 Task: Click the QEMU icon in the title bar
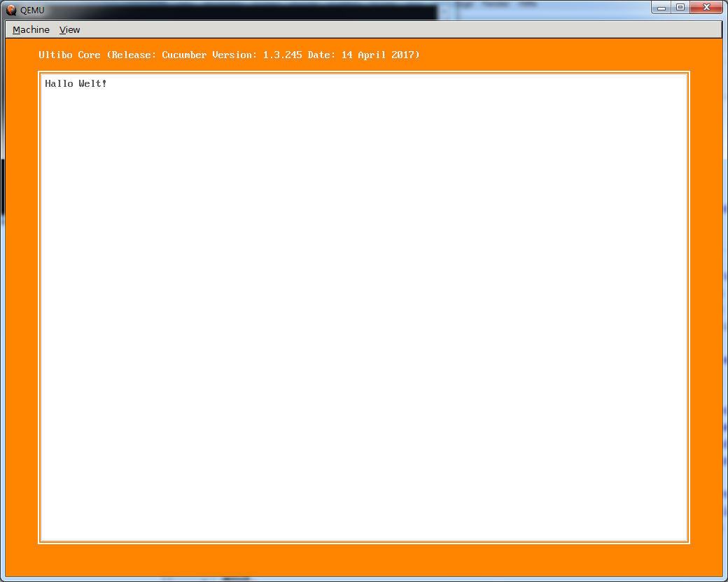tap(11, 10)
